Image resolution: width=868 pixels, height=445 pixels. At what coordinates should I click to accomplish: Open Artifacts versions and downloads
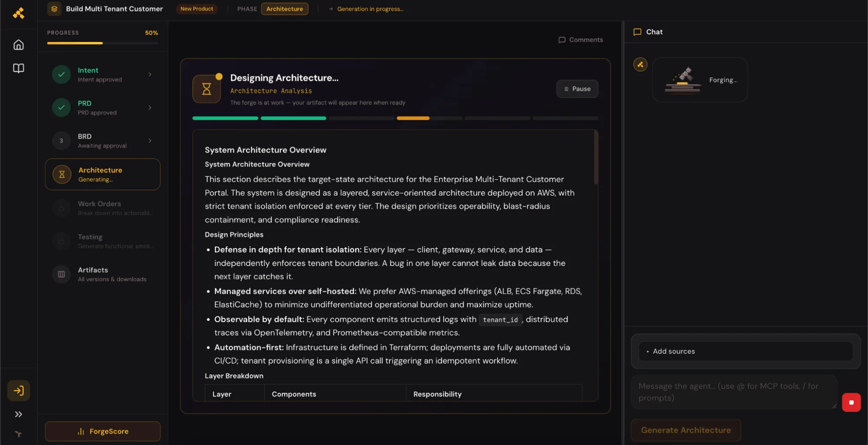(102, 274)
